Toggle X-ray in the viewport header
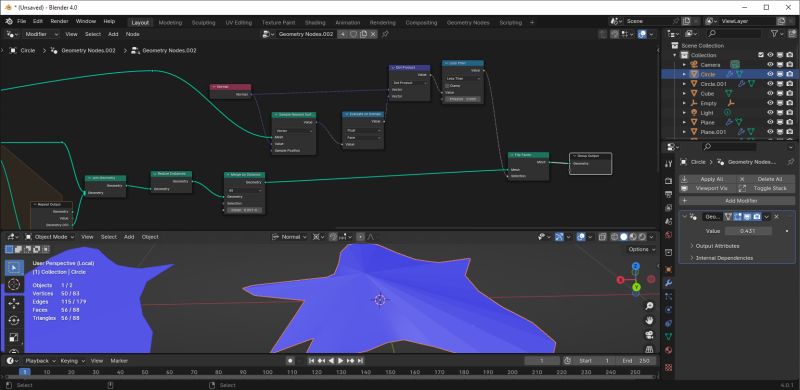800x390 pixels. point(602,237)
